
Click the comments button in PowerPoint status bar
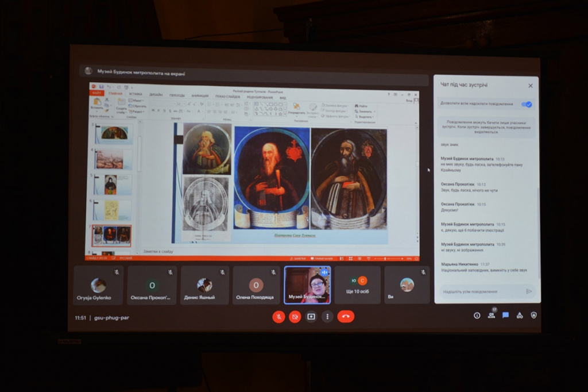(322, 258)
